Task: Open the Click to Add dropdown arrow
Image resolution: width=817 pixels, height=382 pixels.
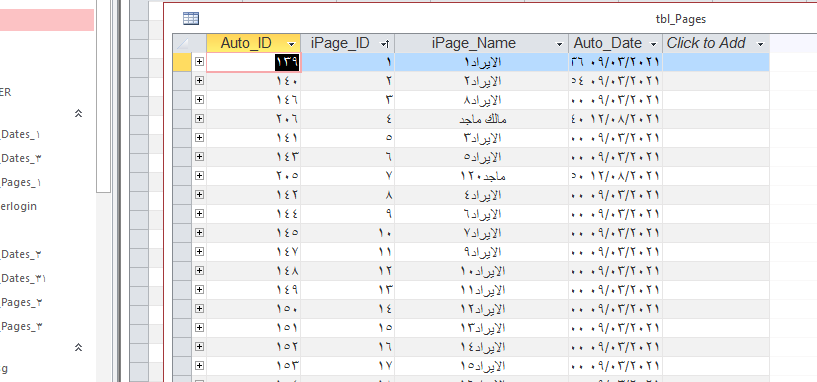Action: click(x=760, y=44)
